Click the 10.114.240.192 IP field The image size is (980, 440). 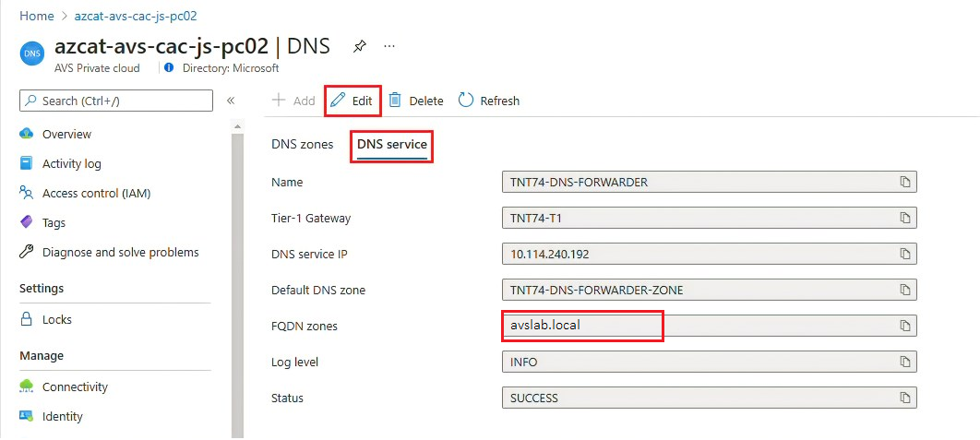[x=710, y=255]
